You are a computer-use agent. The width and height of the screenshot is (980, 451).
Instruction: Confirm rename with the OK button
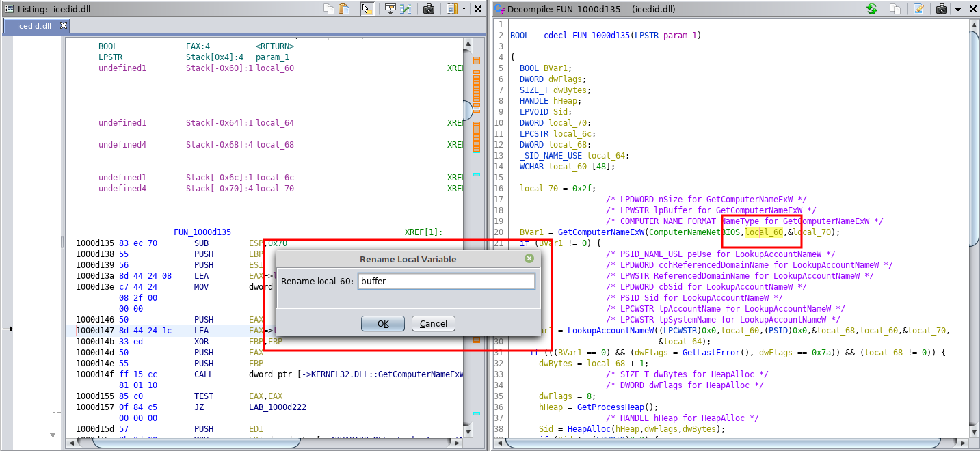pos(382,324)
